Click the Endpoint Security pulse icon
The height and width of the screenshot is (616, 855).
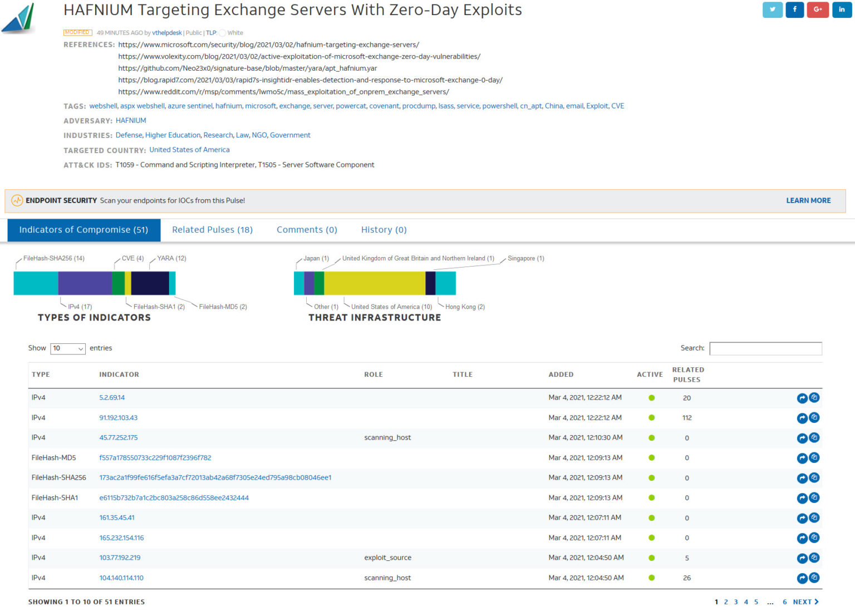pyautogui.click(x=17, y=200)
